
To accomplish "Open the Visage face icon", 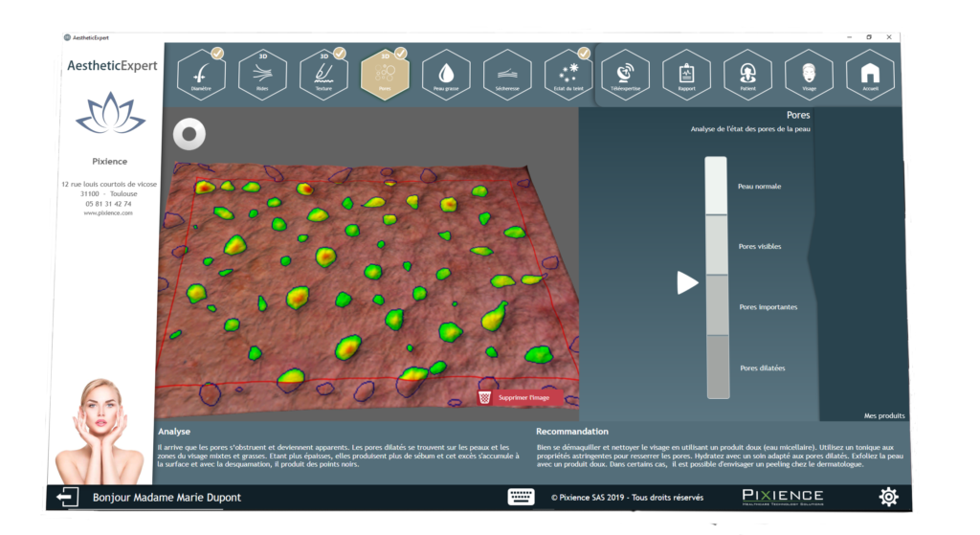I will coord(810,75).
